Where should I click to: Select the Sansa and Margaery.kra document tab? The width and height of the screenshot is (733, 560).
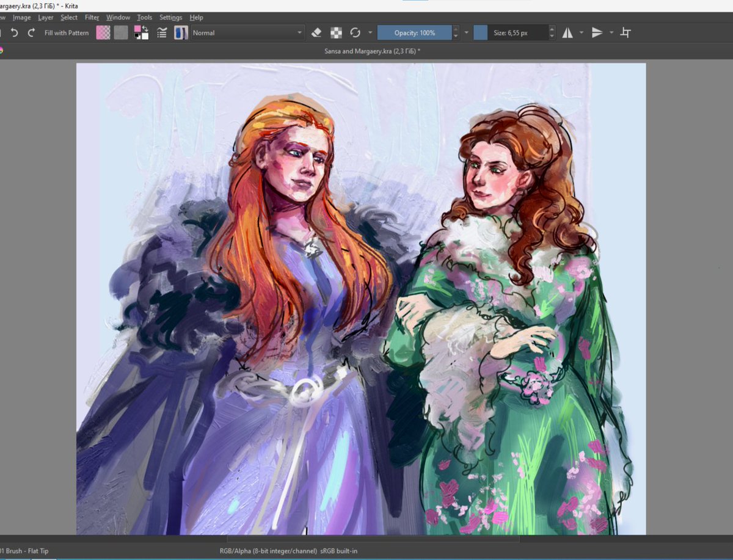pyautogui.click(x=373, y=51)
